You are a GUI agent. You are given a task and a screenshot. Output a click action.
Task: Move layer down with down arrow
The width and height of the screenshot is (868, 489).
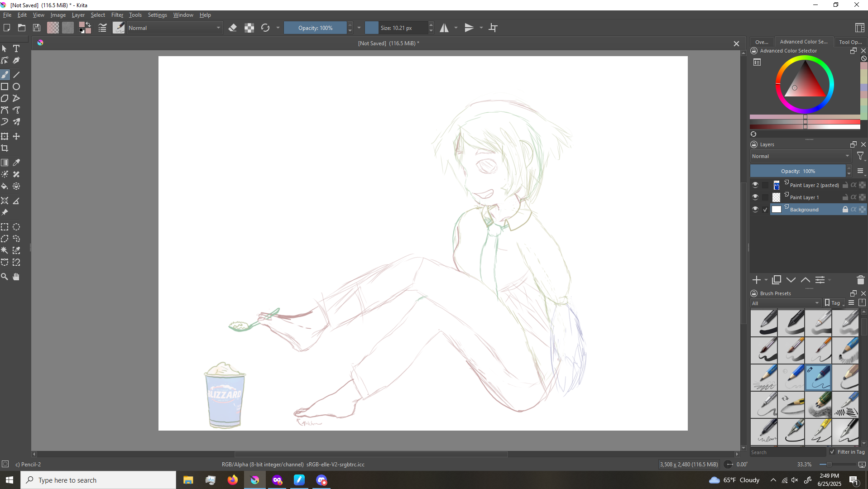tap(791, 280)
